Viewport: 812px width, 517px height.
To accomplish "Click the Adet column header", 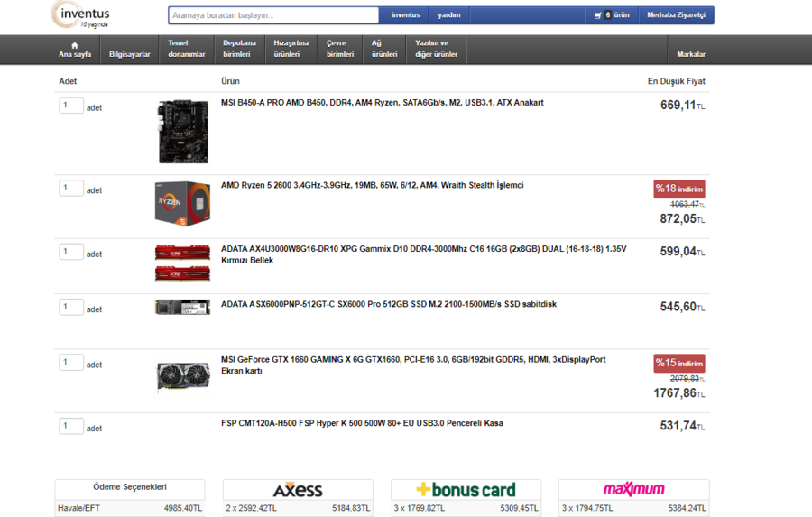I will pyautogui.click(x=68, y=81).
